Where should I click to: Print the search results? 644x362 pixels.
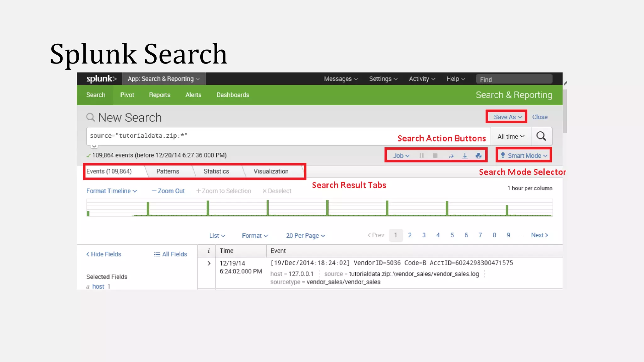(x=478, y=156)
